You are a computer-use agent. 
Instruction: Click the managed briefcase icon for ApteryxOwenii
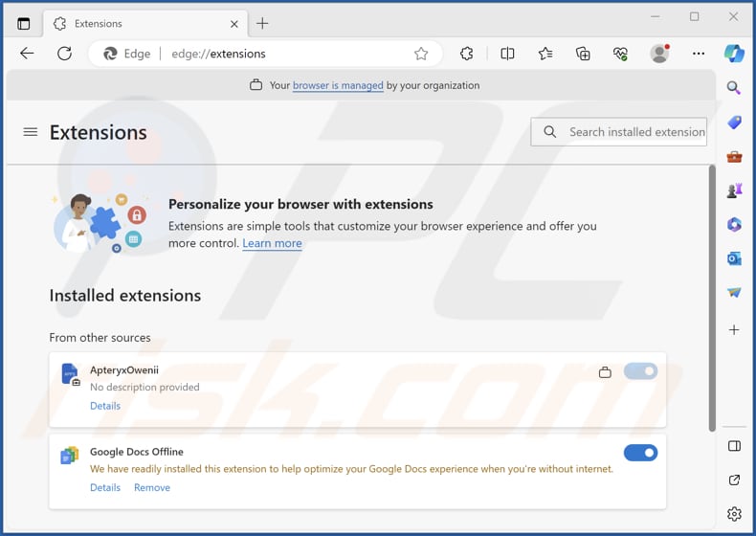coord(605,372)
